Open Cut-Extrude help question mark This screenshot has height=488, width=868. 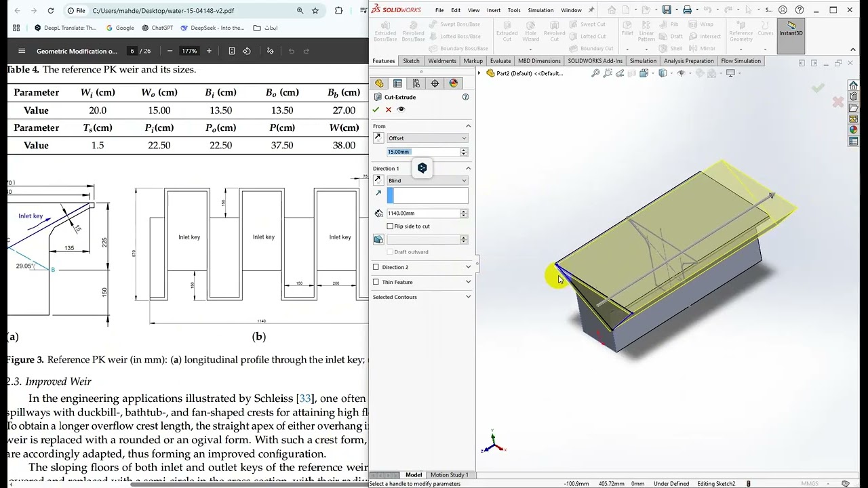tap(465, 97)
